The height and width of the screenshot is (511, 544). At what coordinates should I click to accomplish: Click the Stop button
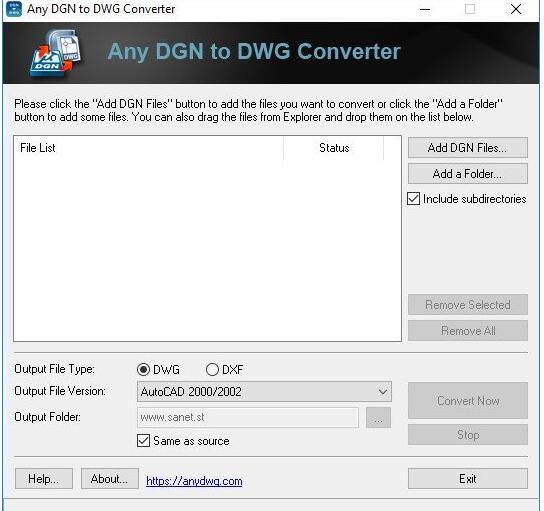pos(467,434)
